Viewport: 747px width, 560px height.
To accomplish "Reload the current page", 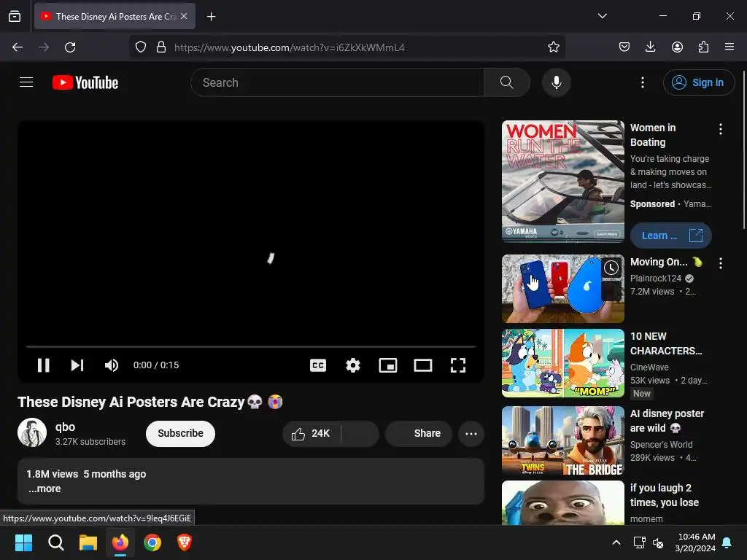I will tap(70, 47).
